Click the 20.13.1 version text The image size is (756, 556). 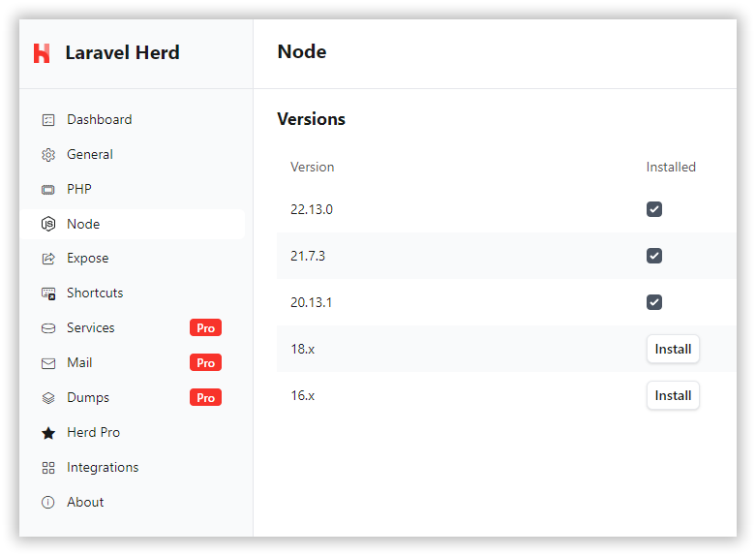311,302
